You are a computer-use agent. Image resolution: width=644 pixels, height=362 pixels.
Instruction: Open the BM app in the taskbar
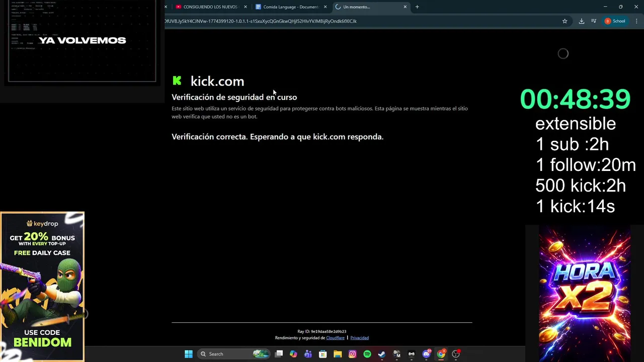pos(396,354)
